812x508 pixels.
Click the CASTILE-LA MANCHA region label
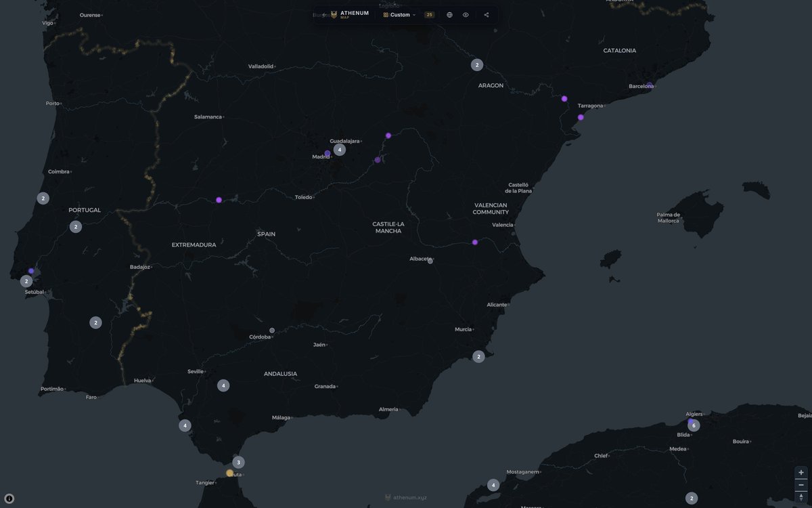tap(388, 227)
